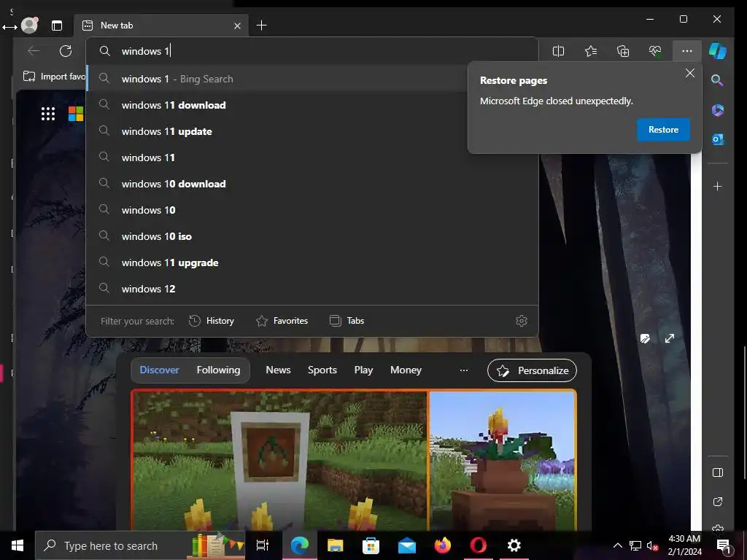The image size is (747, 560).
Task: Choose 'windows 10 download' suggestion
Action: pos(312,184)
